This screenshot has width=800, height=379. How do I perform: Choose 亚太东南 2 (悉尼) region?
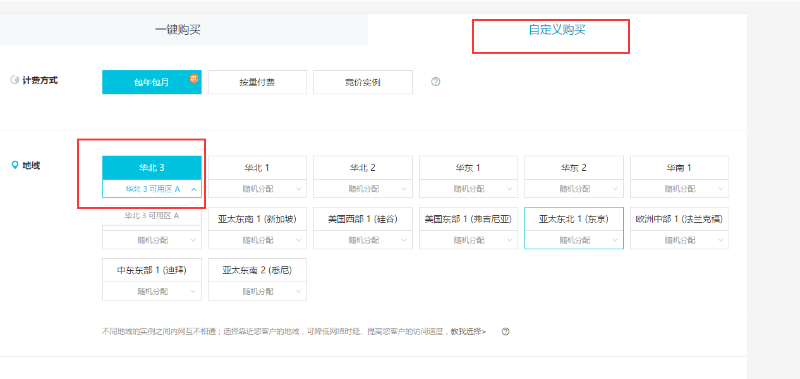[257, 270]
